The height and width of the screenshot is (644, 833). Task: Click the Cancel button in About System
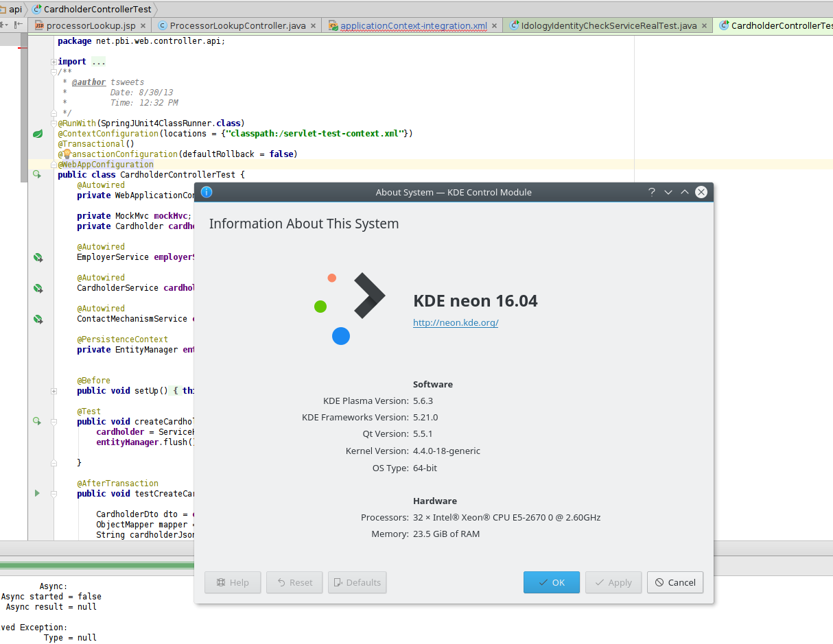click(675, 582)
